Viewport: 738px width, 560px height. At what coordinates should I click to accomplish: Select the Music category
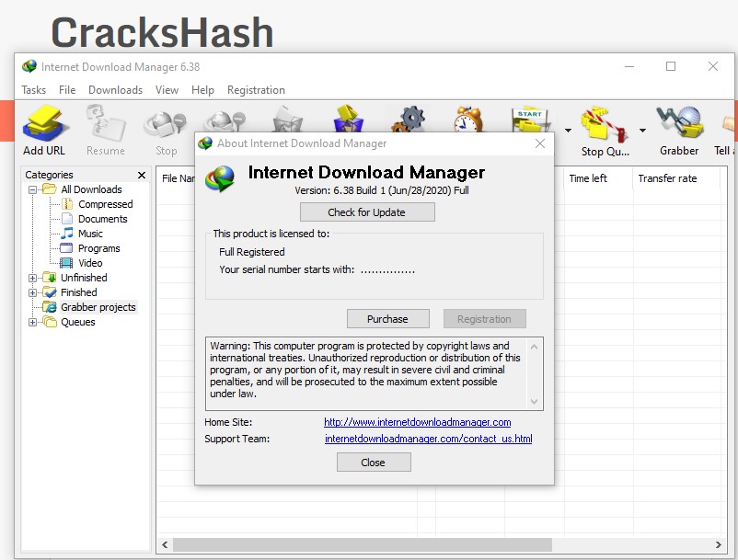click(x=90, y=234)
